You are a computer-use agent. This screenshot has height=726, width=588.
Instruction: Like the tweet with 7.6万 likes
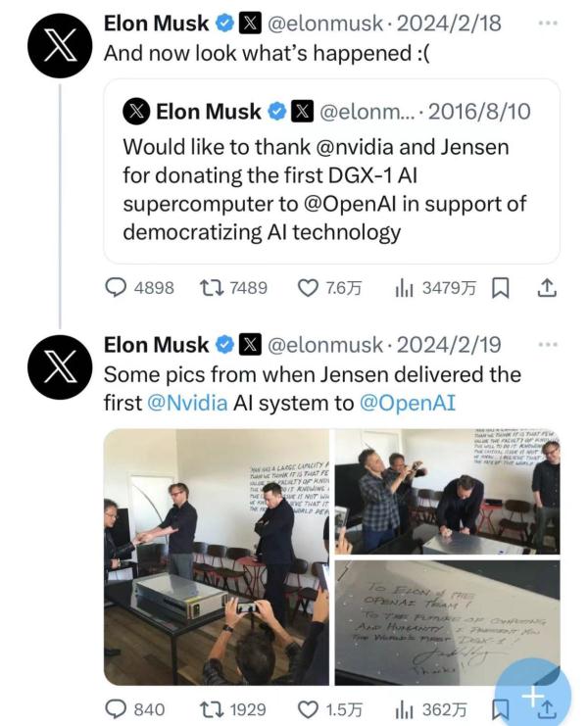(309, 288)
